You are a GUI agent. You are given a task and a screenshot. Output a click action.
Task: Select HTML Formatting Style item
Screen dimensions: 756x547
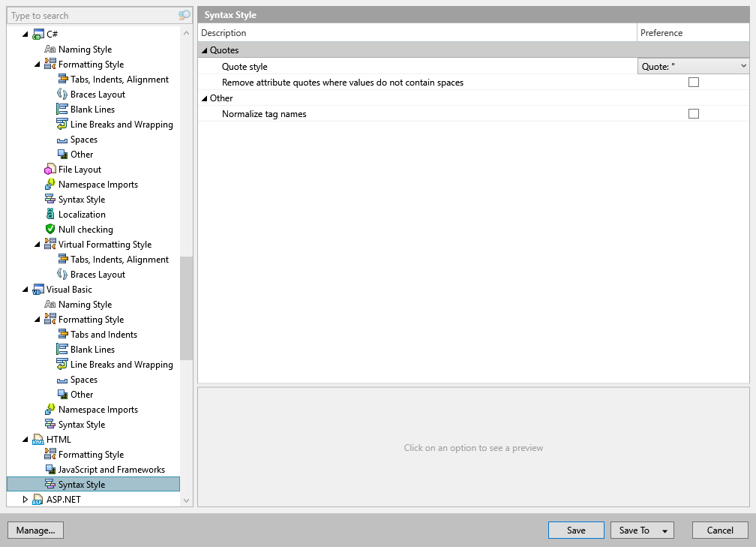click(91, 455)
